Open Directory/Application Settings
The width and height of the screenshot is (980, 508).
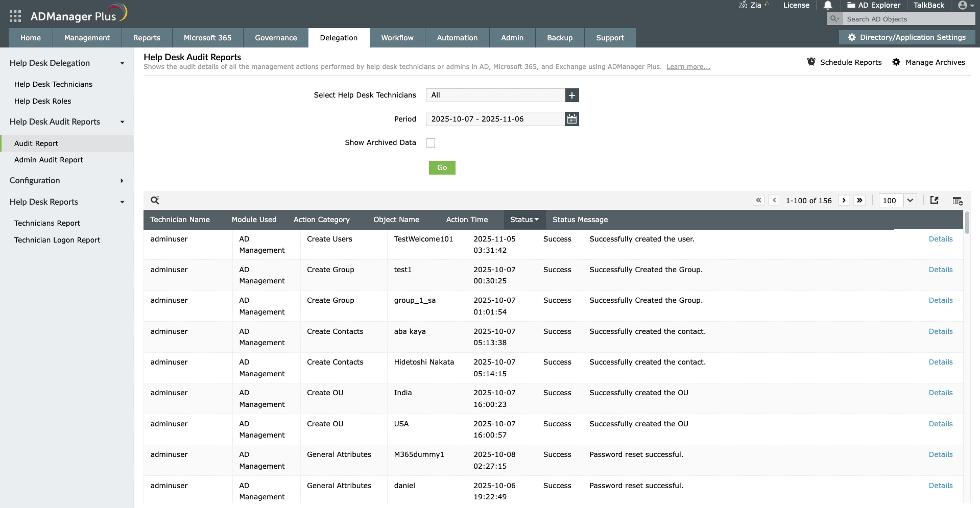(x=907, y=37)
